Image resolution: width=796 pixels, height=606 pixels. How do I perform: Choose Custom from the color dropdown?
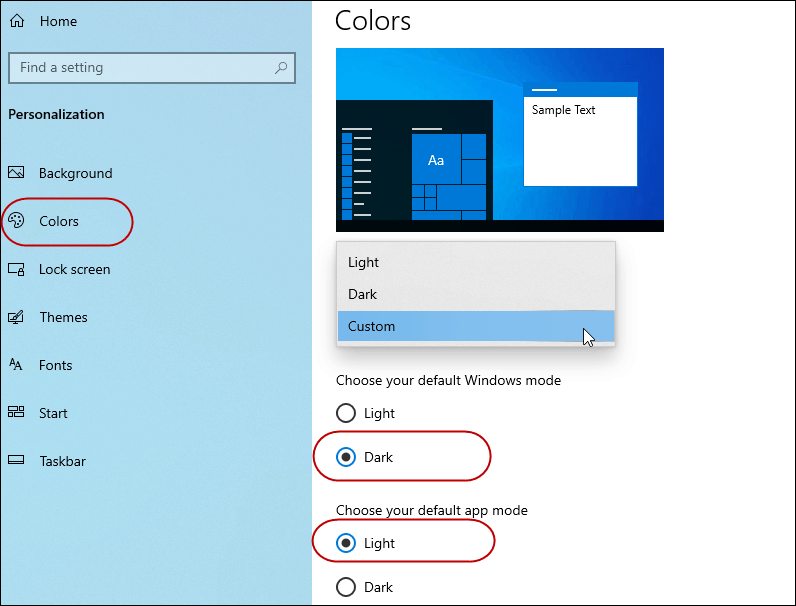476,326
